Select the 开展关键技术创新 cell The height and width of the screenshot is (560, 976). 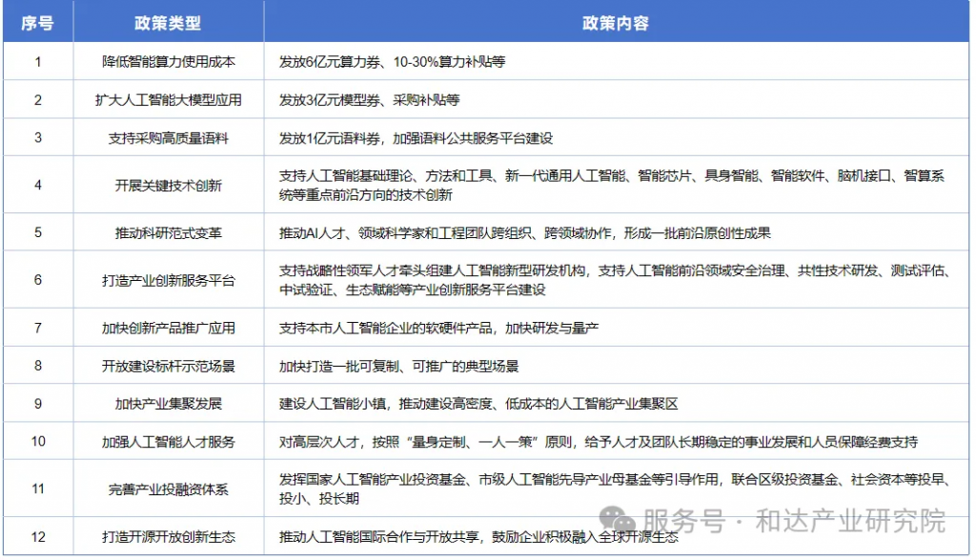169,185
